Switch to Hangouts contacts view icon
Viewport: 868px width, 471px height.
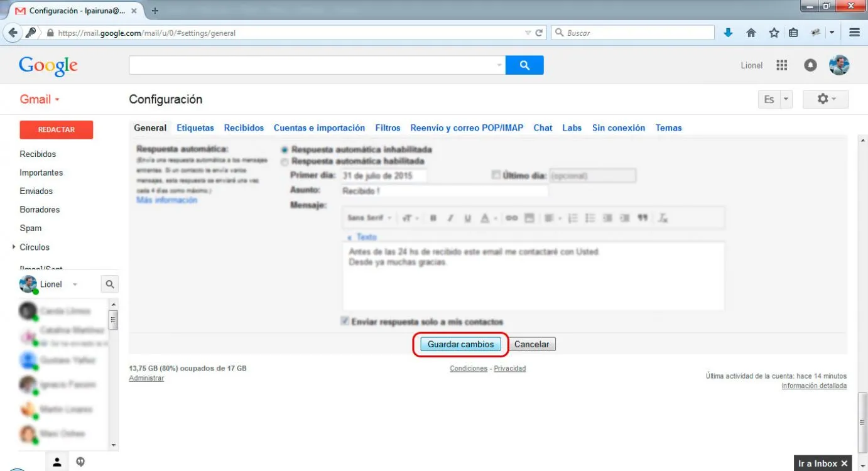coord(57,462)
